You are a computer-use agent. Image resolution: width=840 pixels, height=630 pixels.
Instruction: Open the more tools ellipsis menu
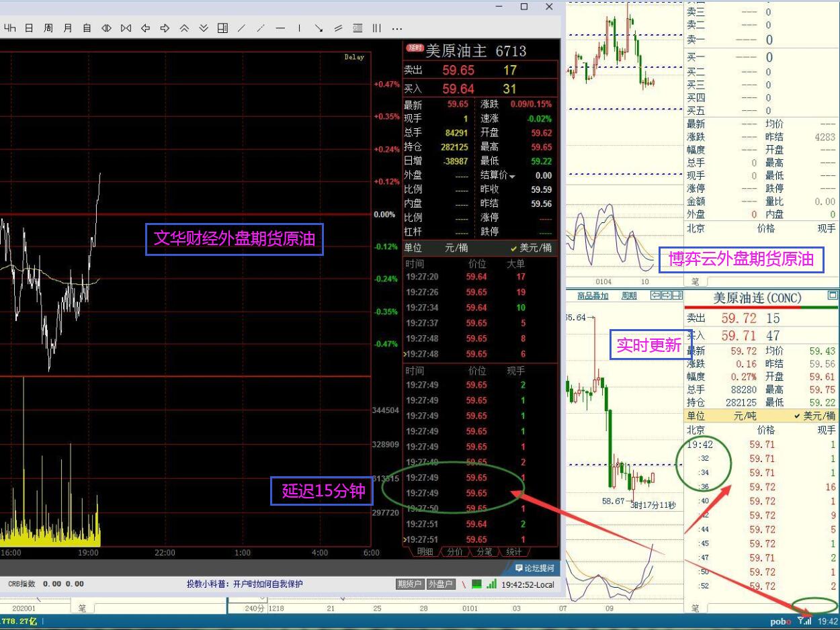[396, 28]
